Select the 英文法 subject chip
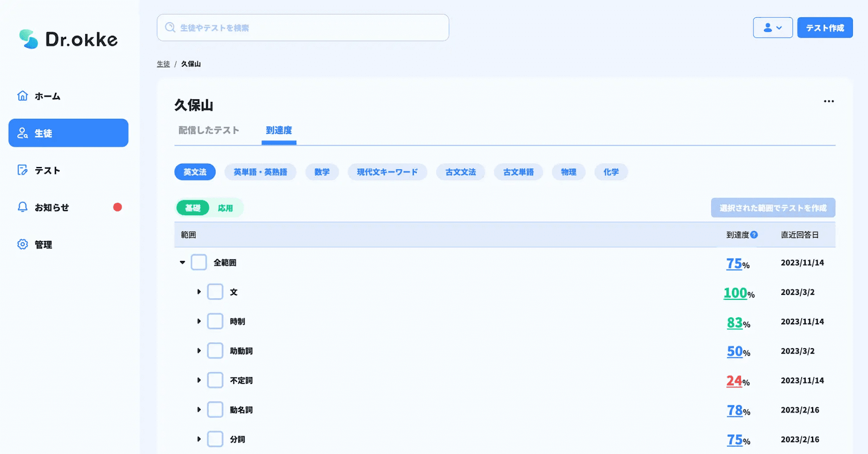Viewport: 868px width, 454px height. (x=195, y=172)
